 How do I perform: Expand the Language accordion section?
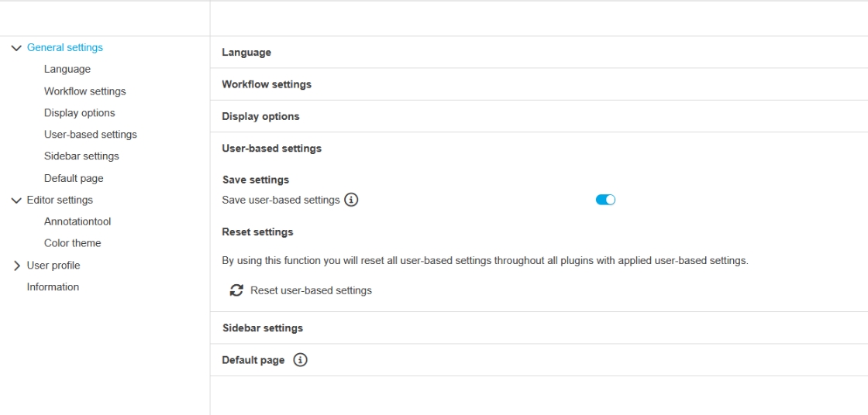click(246, 53)
